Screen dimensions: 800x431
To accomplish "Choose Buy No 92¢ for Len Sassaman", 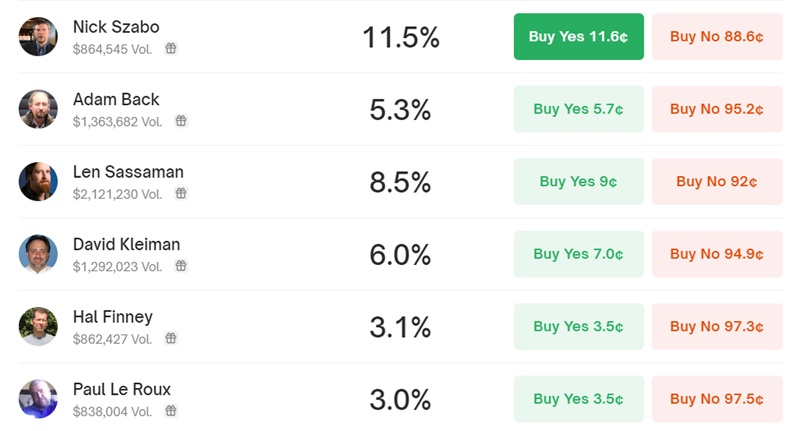I will tap(717, 182).
